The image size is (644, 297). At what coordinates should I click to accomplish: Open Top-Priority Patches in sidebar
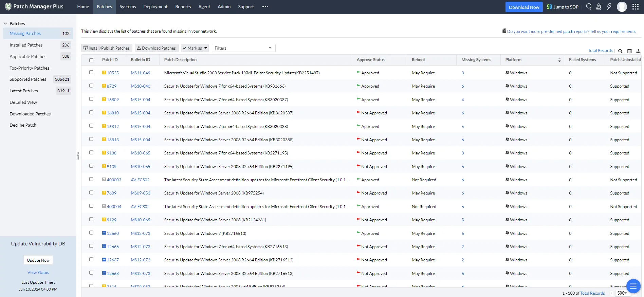[30, 68]
